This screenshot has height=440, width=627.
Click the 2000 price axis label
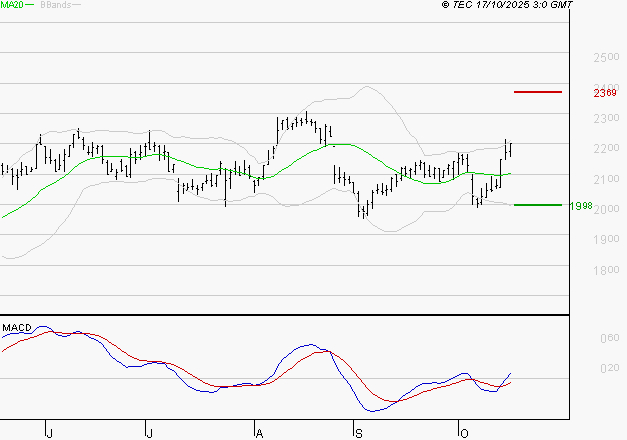click(x=607, y=209)
